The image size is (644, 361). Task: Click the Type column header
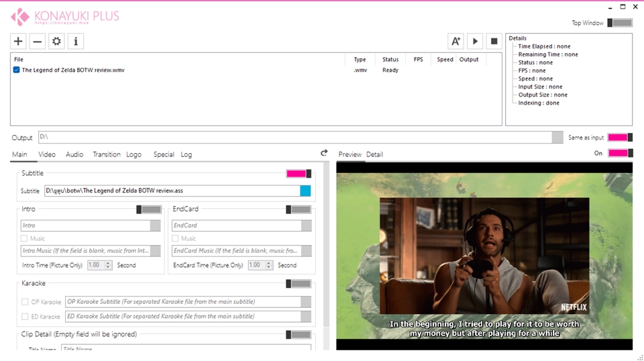(x=360, y=59)
